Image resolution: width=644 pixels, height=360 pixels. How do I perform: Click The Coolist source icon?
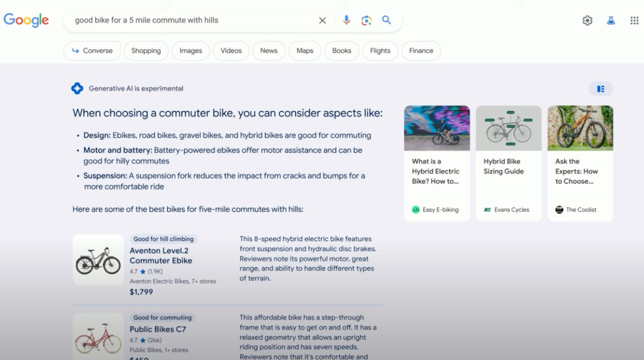click(x=559, y=209)
